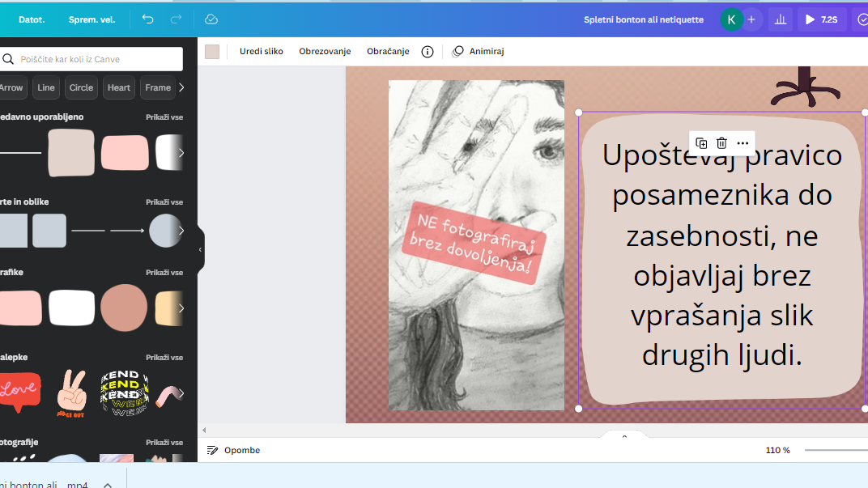Select the Circle suggestion chip

pos(81,87)
